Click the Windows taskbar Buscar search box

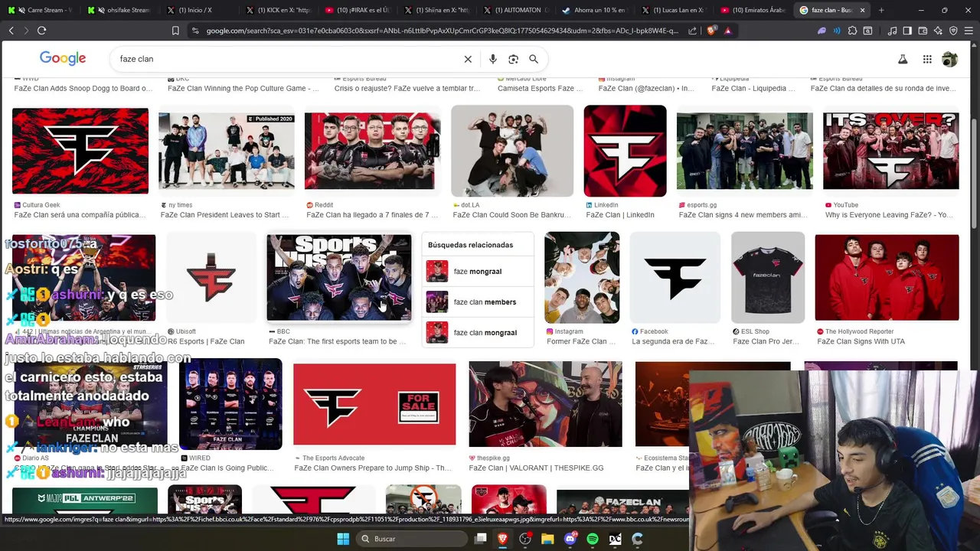pos(410,539)
